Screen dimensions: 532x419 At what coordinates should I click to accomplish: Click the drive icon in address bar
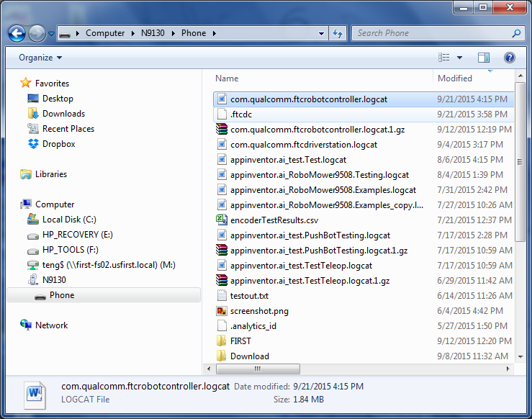pos(65,34)
